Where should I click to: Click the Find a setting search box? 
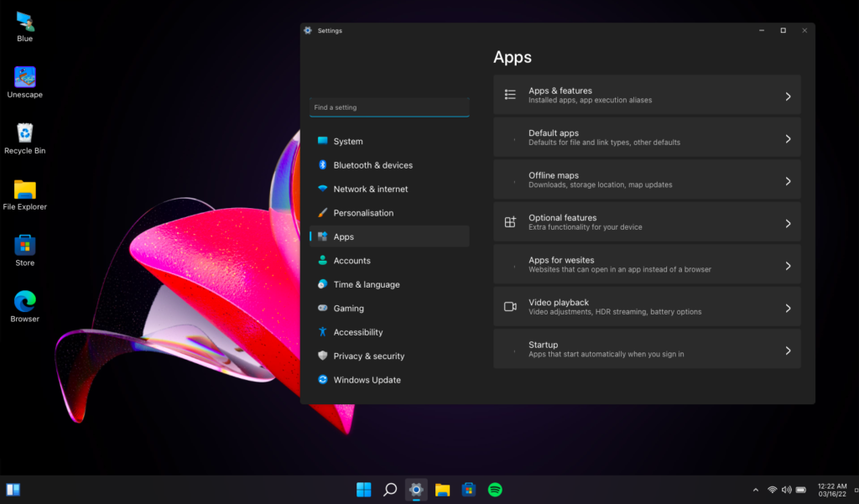(x=389, y=107)
